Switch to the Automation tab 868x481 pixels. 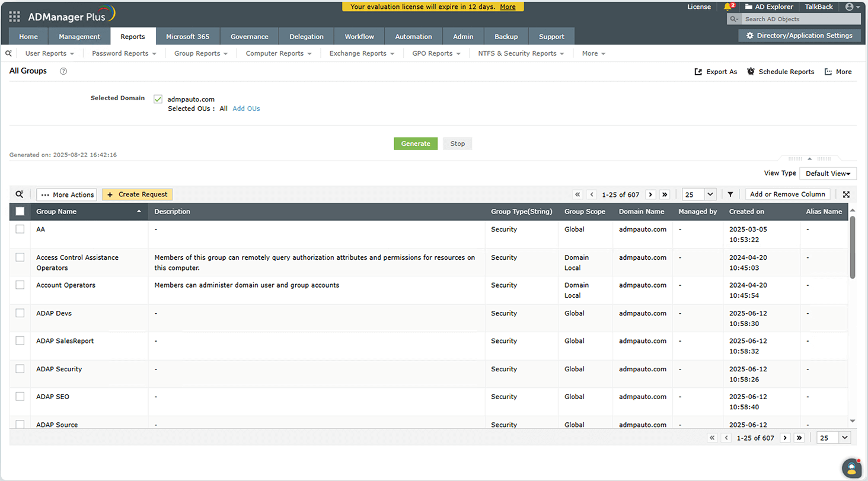tap(413, 36)
